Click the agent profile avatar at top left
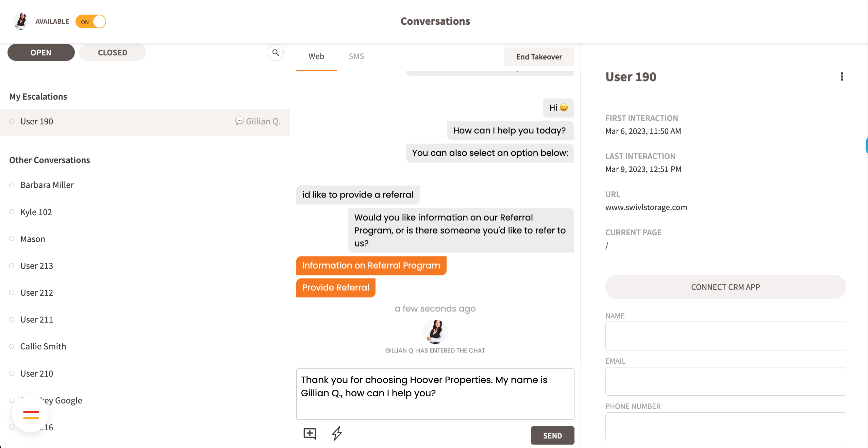 coord(21,21)
